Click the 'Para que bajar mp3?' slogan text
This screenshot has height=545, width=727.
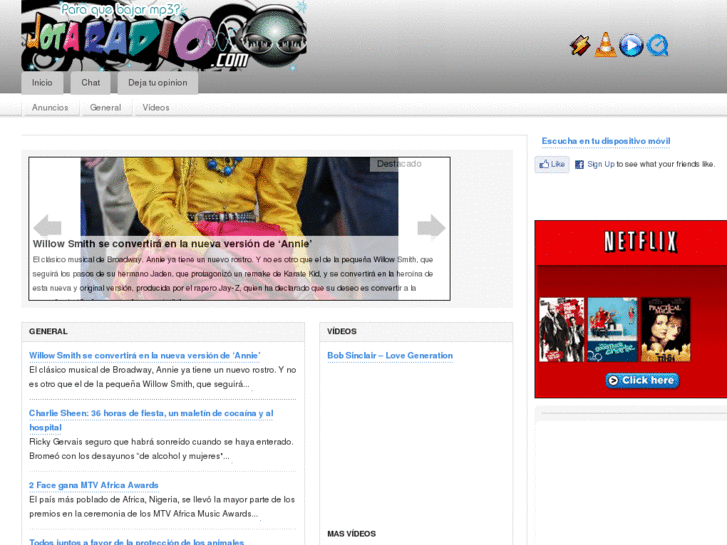coord(121,9)
